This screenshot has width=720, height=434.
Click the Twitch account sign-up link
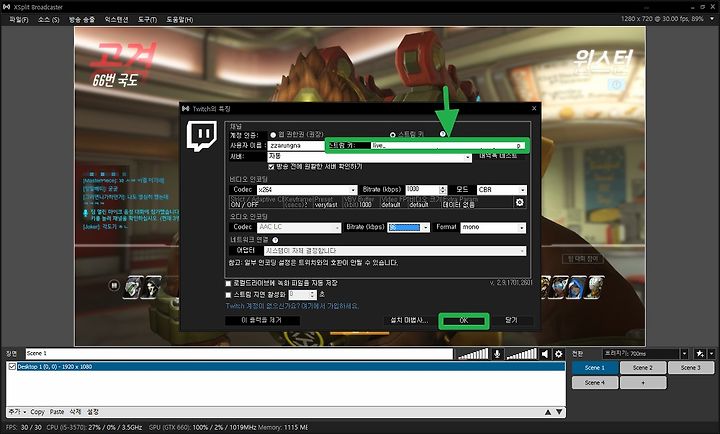(x=292, y=306)
